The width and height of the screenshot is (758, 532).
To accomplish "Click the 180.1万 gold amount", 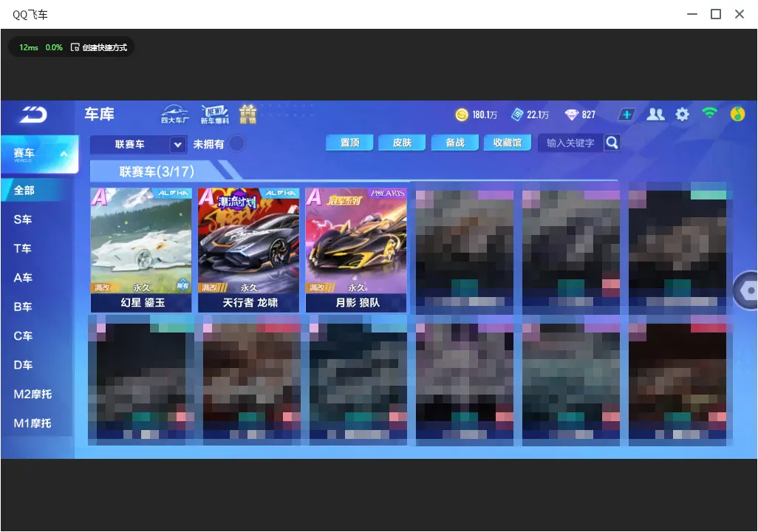I will (485, 115).
